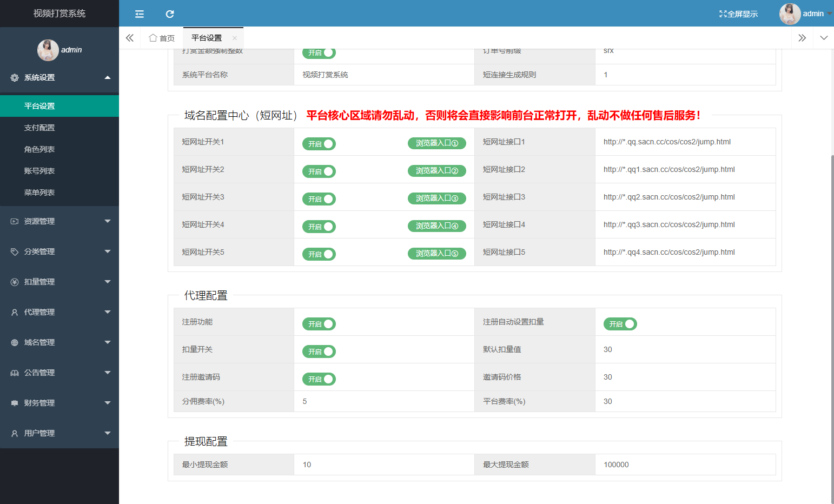Click the tag icon beside 分类管理
Image resolution: width=834 pixels, height=504 pixels.
point(15,251)
